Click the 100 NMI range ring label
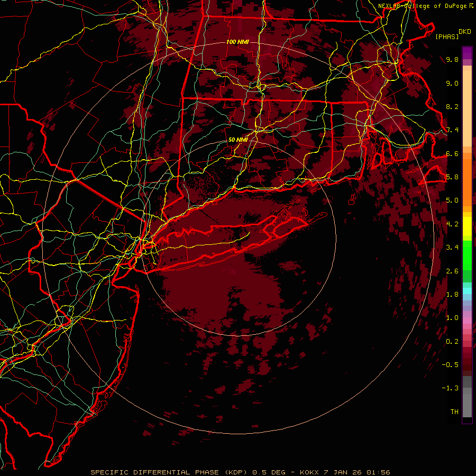The height and width of the screenshot is (476, 476). point(237,42)
